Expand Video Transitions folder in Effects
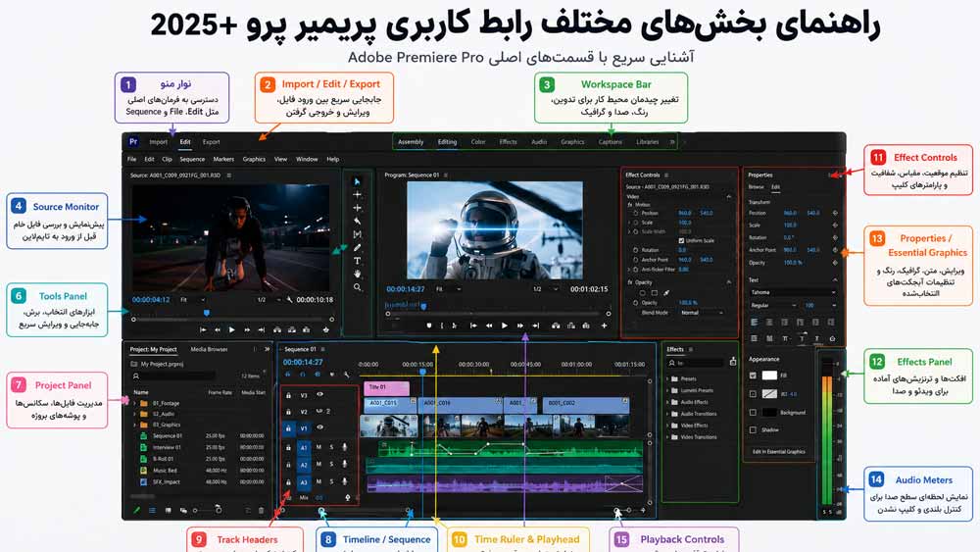This screenshot has height=552, width=980. [667, 437]
